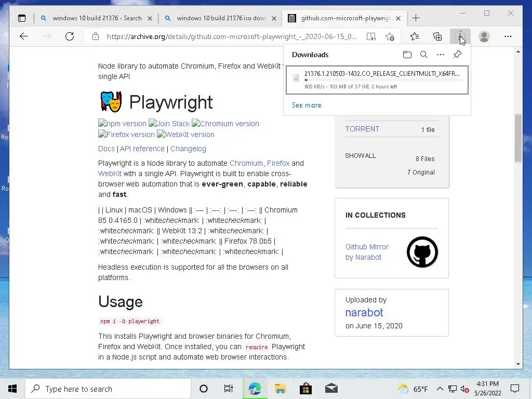The height and width of the screenshot is (399, 532).
Task: Open the vertical tabs button
Action: coord(22,18)
